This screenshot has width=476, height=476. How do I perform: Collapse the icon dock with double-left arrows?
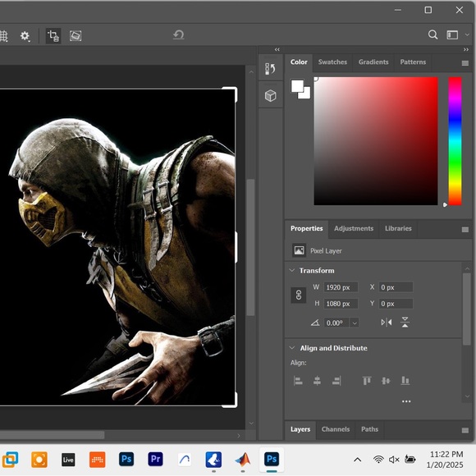(x=277, y=49)
